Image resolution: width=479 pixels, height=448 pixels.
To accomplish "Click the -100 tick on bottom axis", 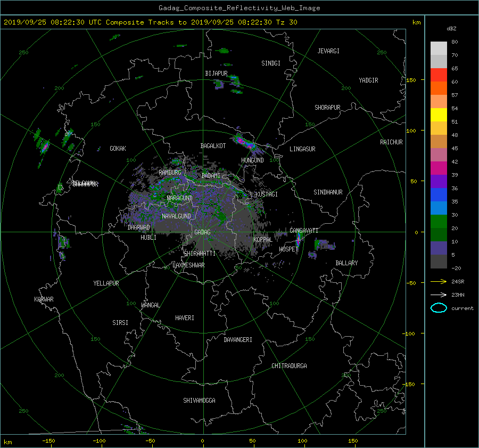I will tap(99, 441).
